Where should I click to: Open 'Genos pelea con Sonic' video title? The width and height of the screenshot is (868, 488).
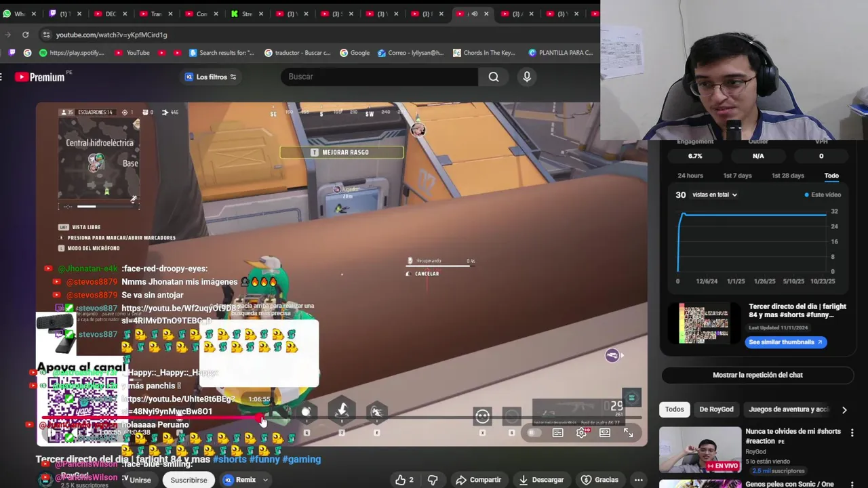click(789, 484)
